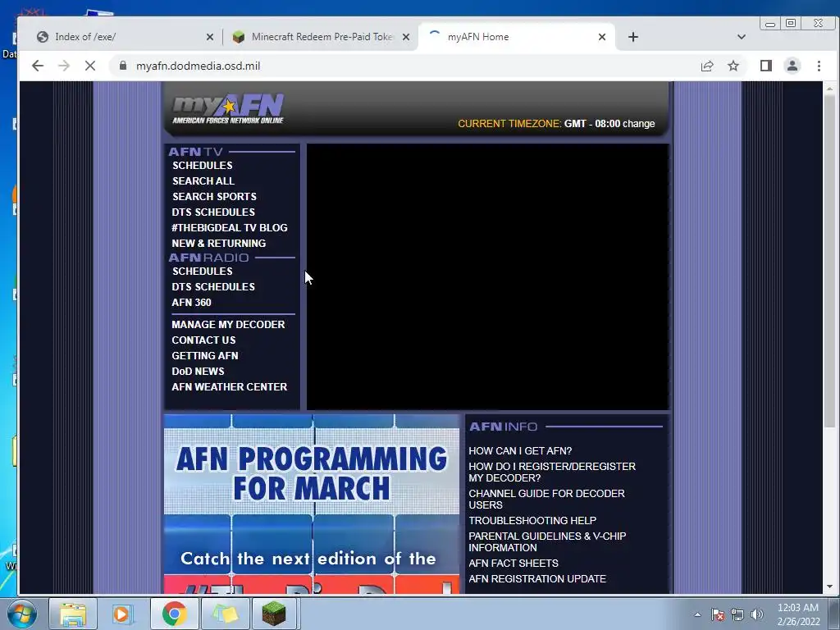
Task: Open Search All under AFN TV
Action: point(203,181)
